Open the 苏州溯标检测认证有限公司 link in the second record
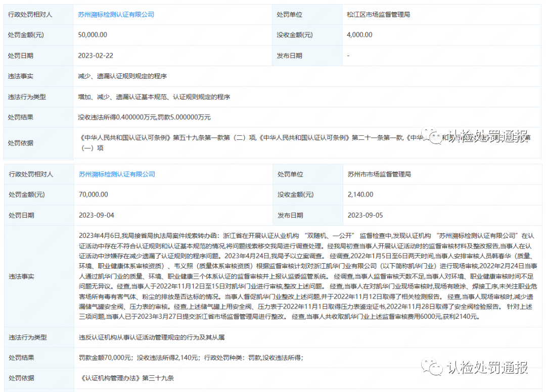Viewport: 546px width, 392px height. tap(117, 174)
